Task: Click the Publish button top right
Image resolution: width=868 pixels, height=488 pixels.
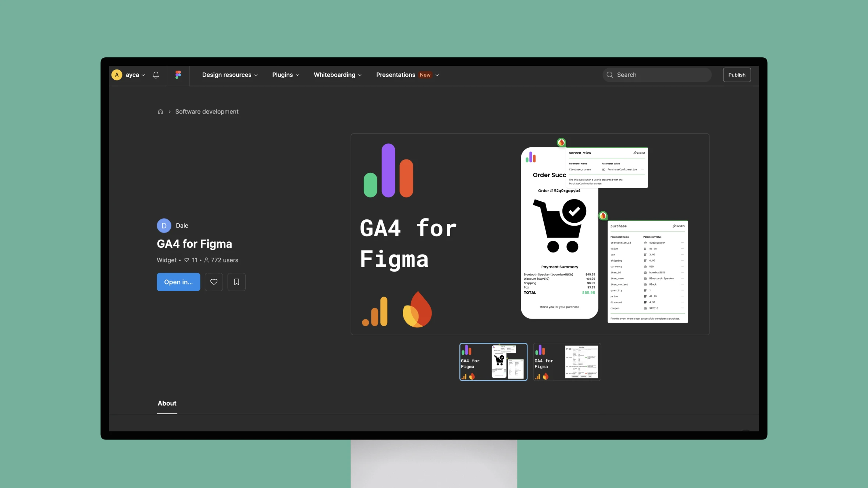Action: pyautogui.click(x=737, y=75)
